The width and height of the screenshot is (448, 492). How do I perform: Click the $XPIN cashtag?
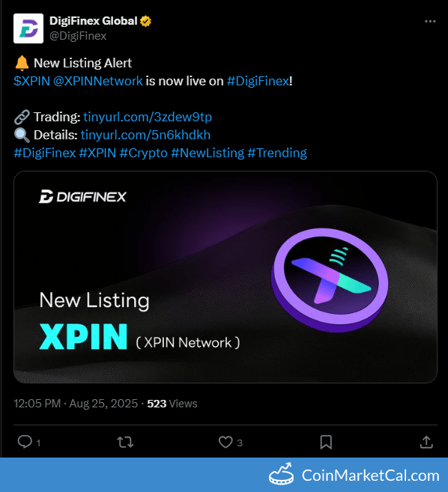pos(31,82)
